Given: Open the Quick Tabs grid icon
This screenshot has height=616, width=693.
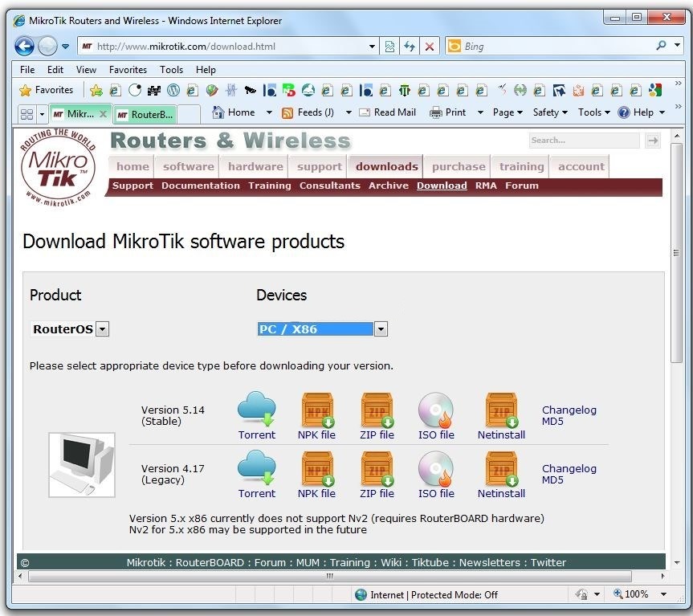Looking at the screenshot, I should pos(26,115).
